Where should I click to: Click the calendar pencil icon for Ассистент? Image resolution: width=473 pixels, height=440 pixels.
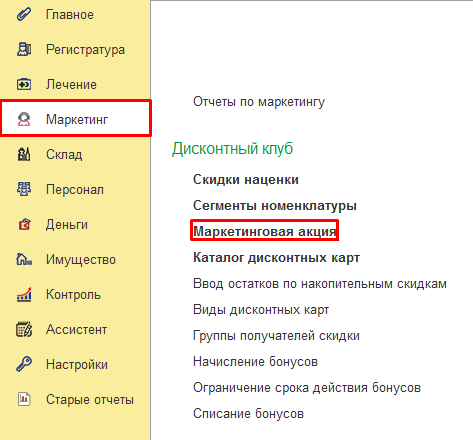coord(24,329)
